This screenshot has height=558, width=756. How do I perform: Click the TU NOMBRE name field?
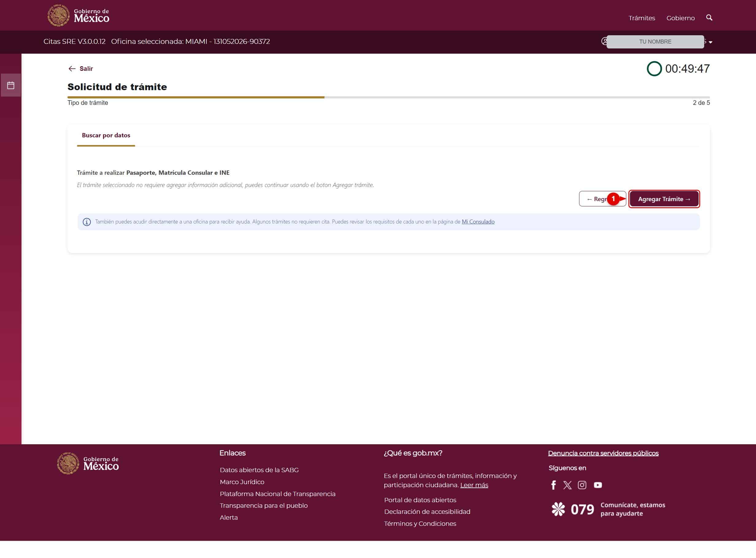(655, 42)
